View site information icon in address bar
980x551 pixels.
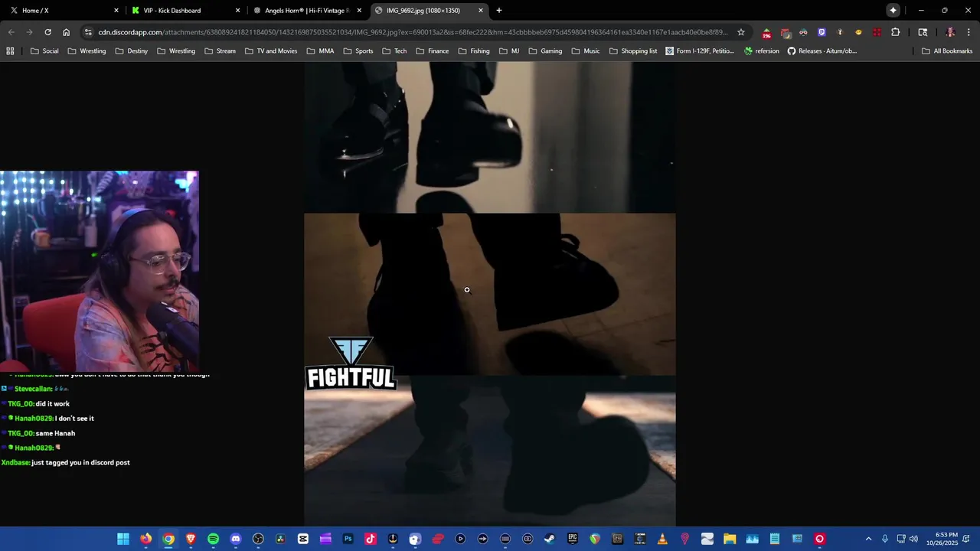tap(88, 32)
